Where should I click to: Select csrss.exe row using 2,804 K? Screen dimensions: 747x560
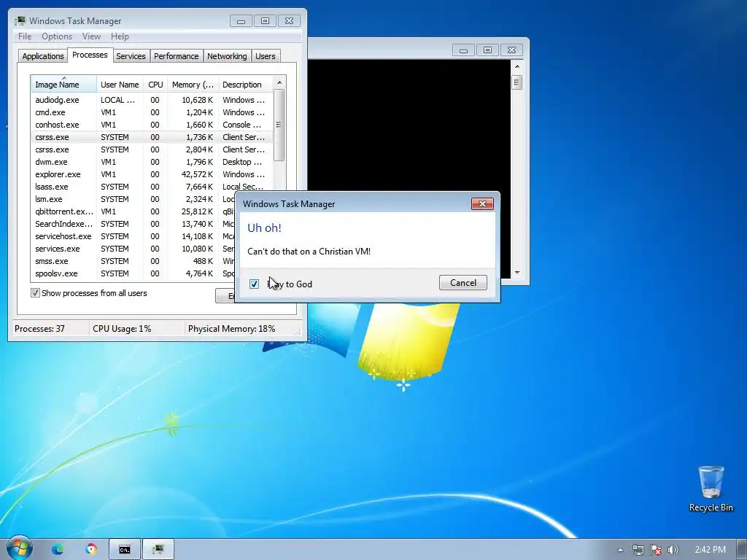152,149
